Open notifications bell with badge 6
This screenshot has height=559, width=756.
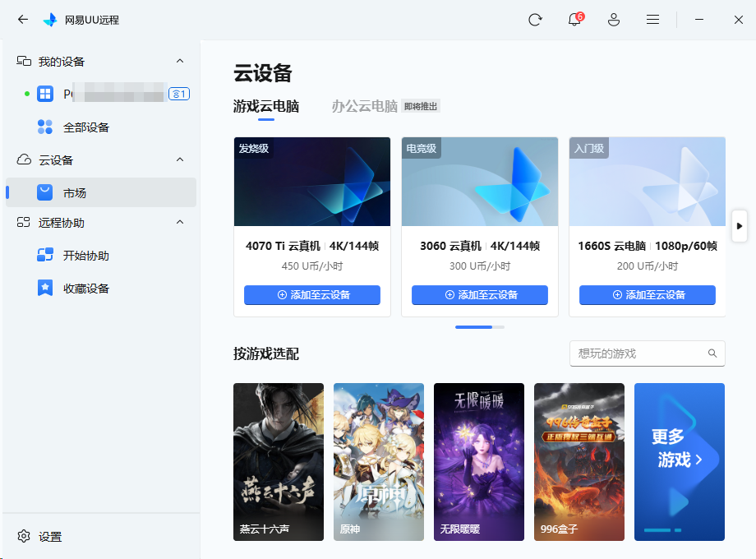(575, 19)
